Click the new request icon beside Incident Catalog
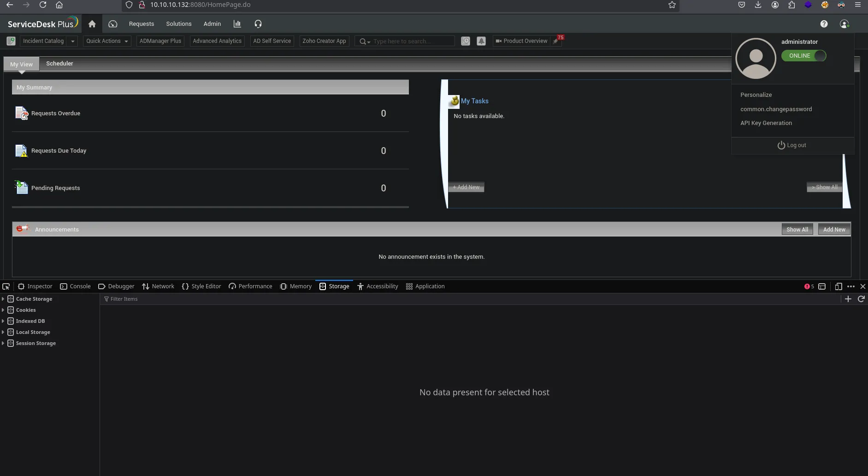The width and height of the screenshot is (868, 476). (11, 41)
